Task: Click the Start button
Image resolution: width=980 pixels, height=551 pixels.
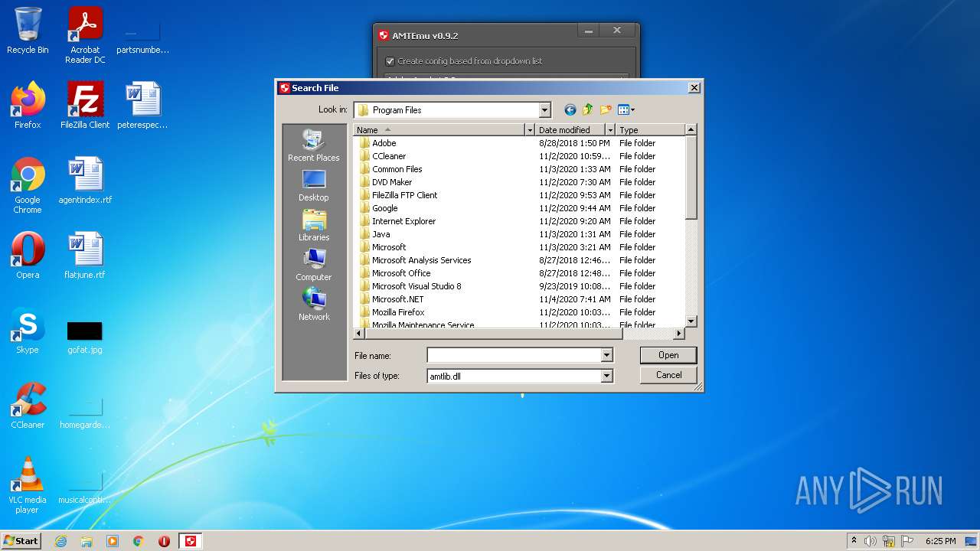Action: [x=21, y=540]
